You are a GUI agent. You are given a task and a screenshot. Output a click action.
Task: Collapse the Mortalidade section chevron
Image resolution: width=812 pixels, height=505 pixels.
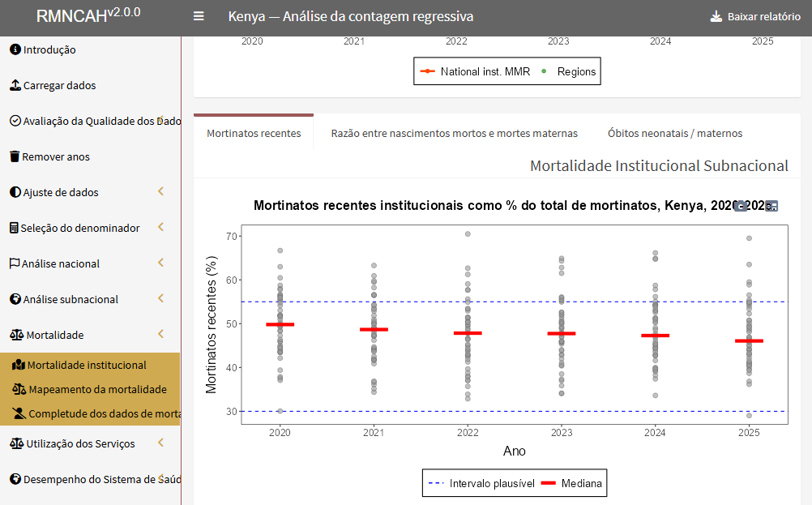pyautogui.click(x=161, y=334)
